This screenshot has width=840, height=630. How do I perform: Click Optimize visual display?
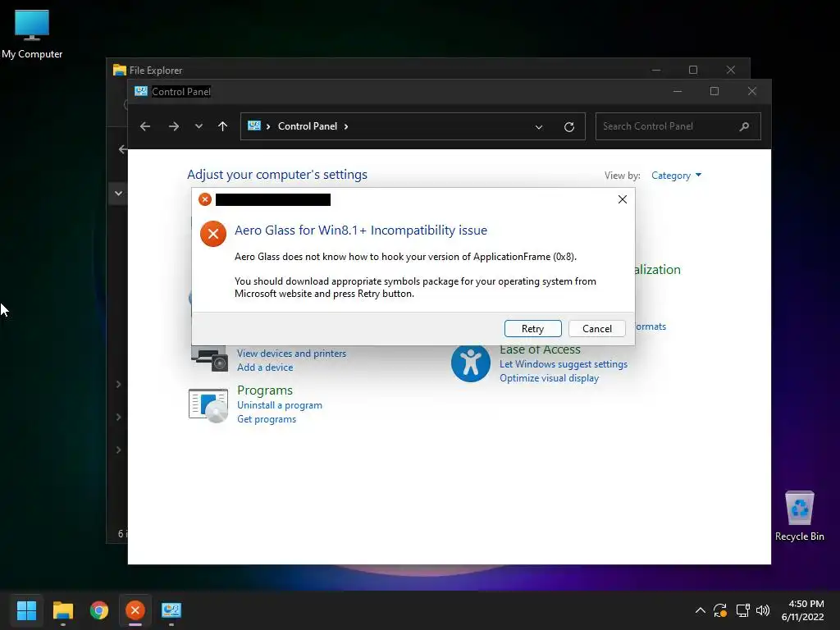coord(549,378)
